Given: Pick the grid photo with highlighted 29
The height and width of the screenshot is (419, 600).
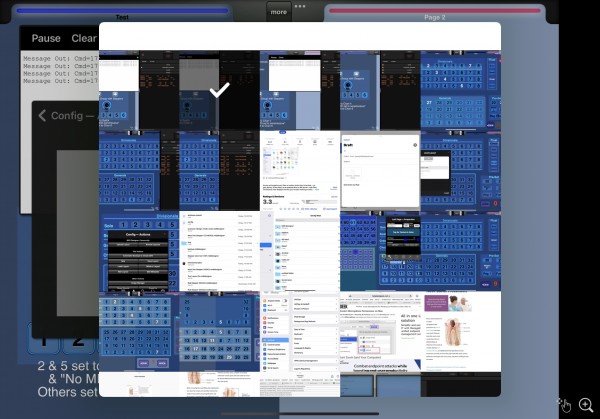Looking at the screenshot, I should pos(219,331).
